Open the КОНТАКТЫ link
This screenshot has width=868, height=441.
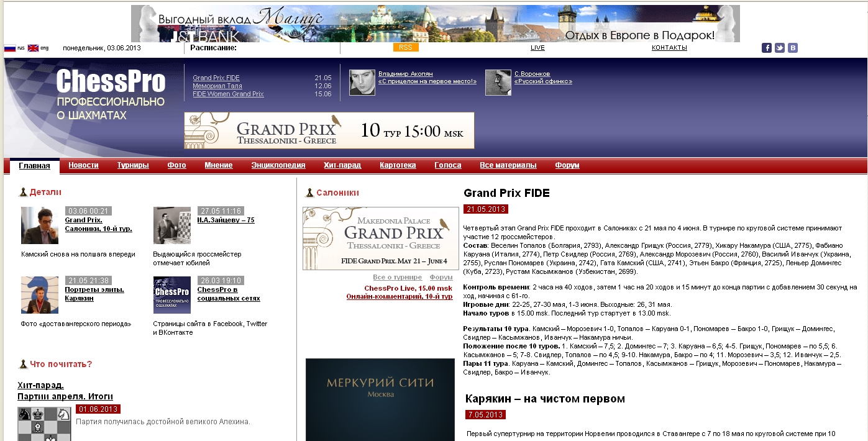(669, 48)
